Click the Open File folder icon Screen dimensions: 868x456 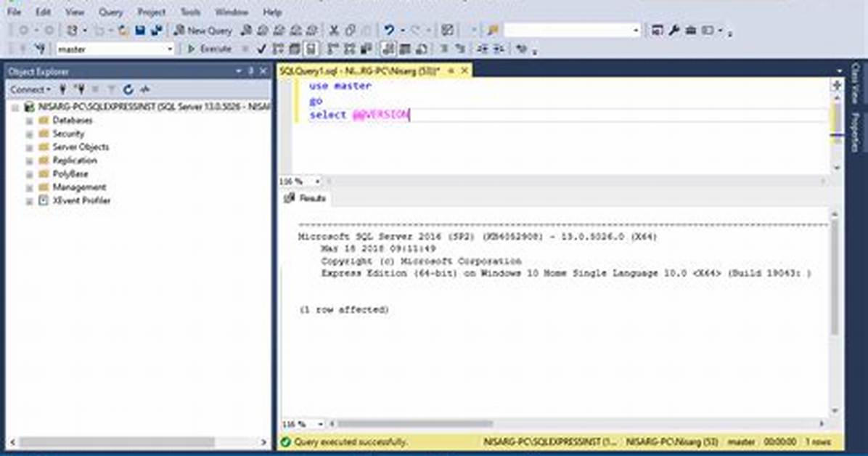123,30
